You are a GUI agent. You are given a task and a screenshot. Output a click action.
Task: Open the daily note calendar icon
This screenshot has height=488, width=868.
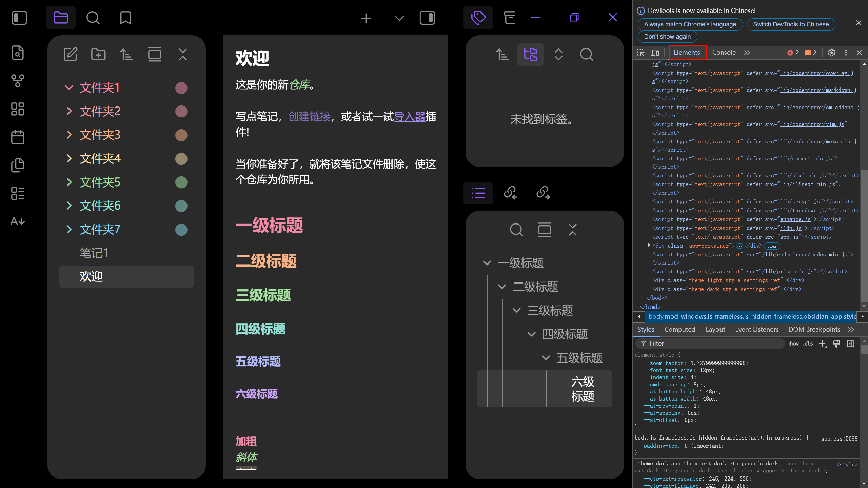(x=18, y=137)
